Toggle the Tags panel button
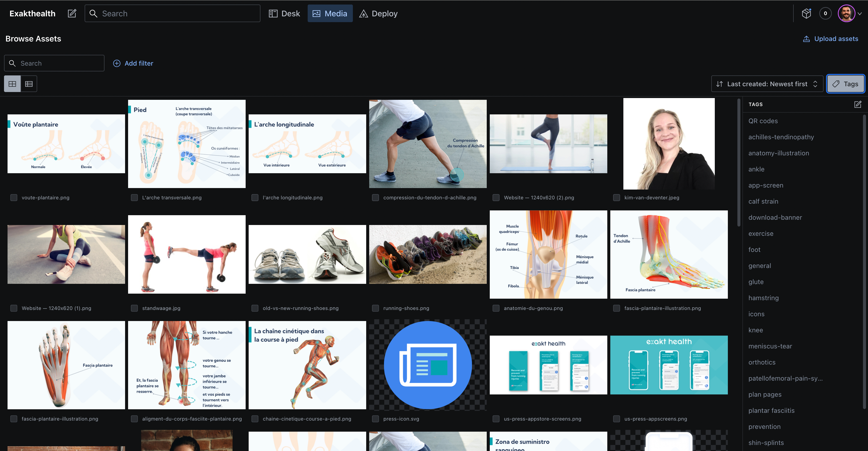The height and width of the screenshot is (451, 868). click(845, 84)
